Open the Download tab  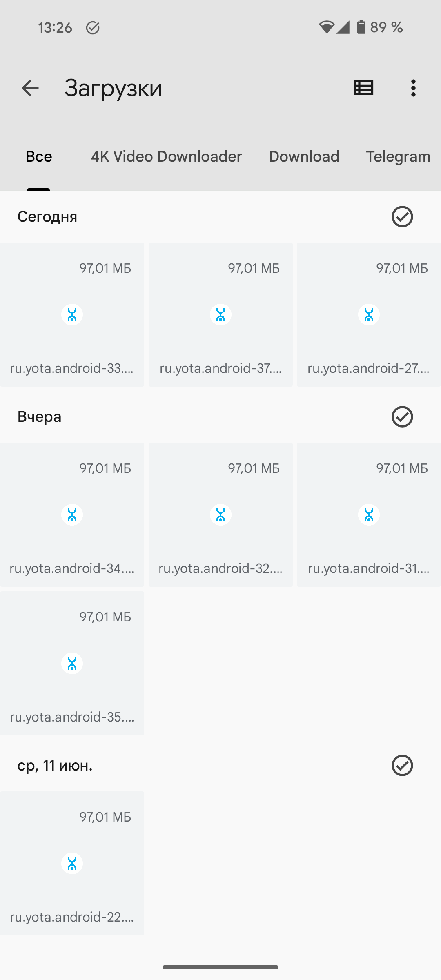(304, 156)
